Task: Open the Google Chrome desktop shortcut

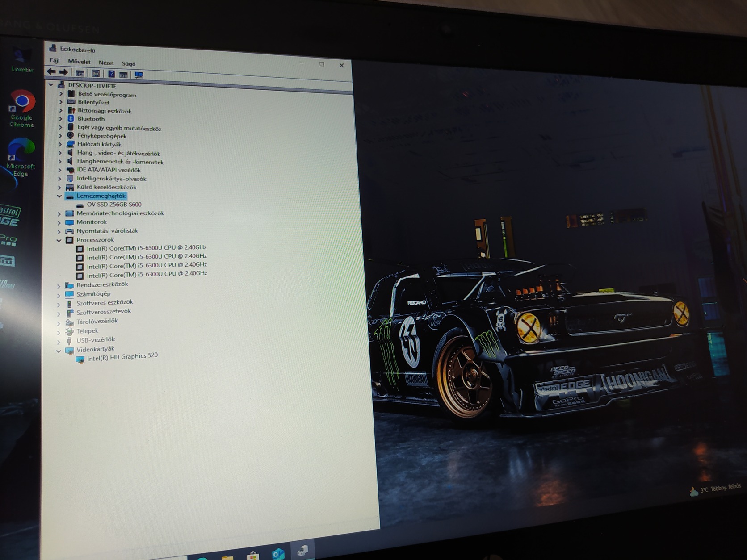Action: pos(21,109)
